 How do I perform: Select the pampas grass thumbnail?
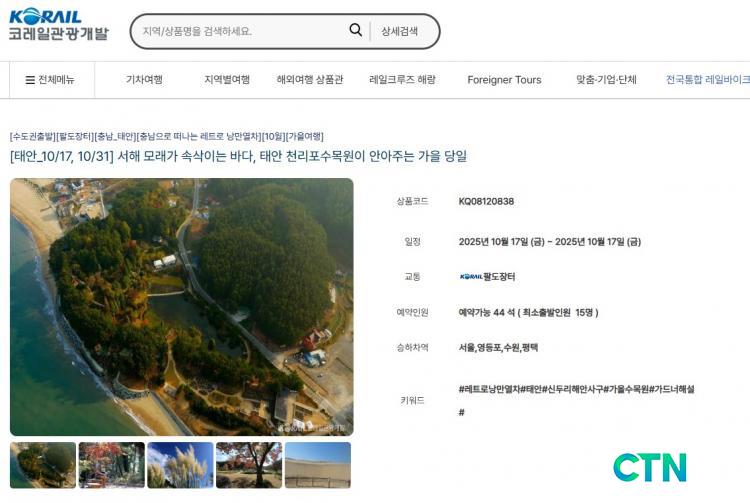click(x=180, y=465)
